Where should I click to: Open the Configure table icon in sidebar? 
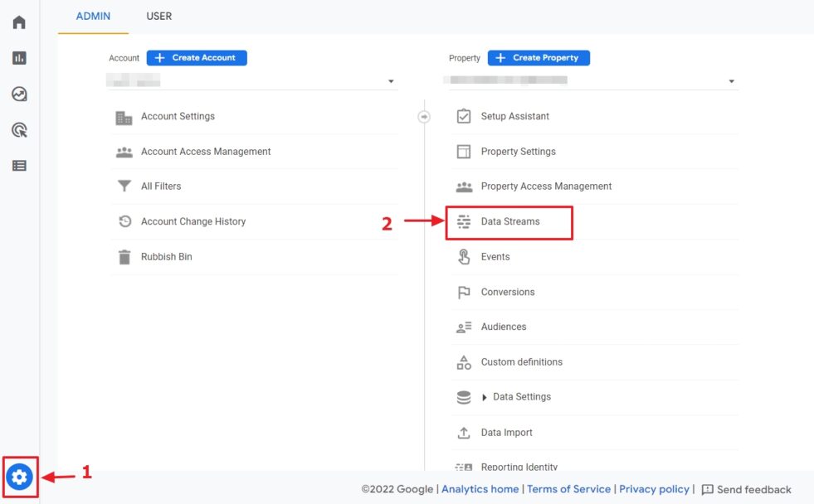click(19, 166)
